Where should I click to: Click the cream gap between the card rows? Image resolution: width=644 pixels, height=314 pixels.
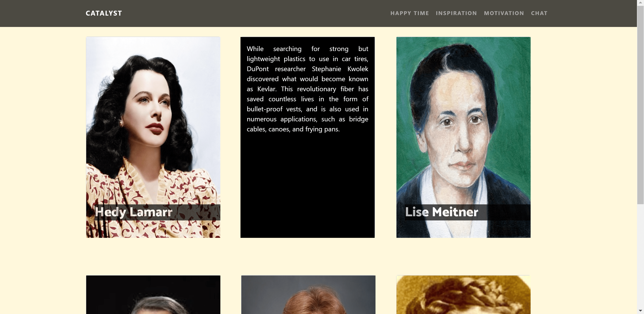(x=308, y=257)
